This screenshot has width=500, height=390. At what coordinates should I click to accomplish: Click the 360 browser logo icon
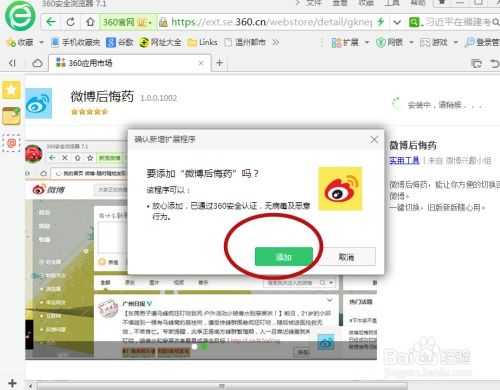(20, 15)
